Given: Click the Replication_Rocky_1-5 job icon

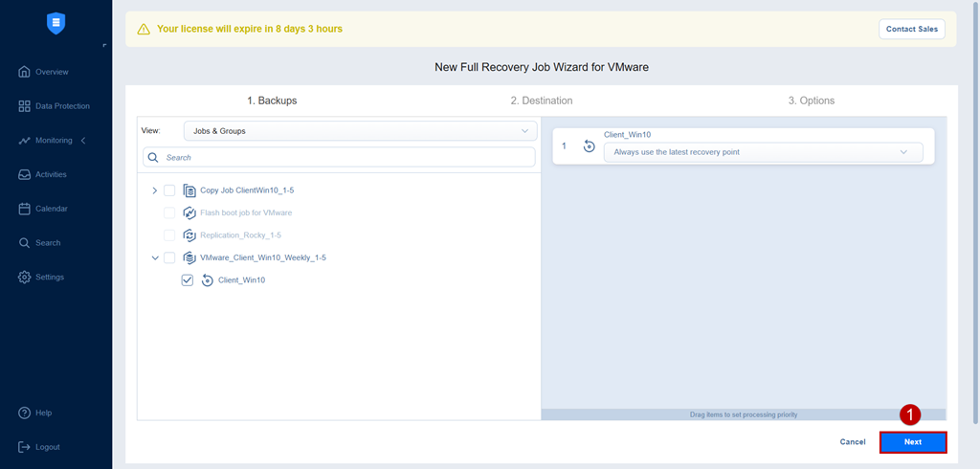Looking at the screenshot, I should pyautogui.click(x=189, y=235).
